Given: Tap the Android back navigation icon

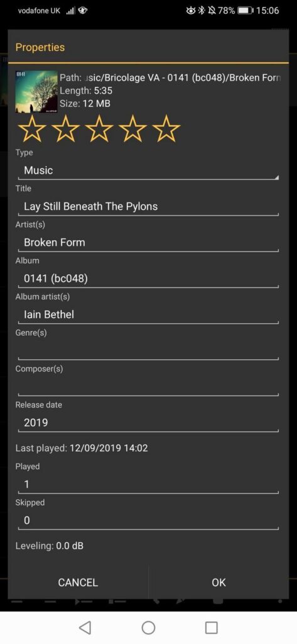Looking at the screenshot, I should [x=85, y=627].
